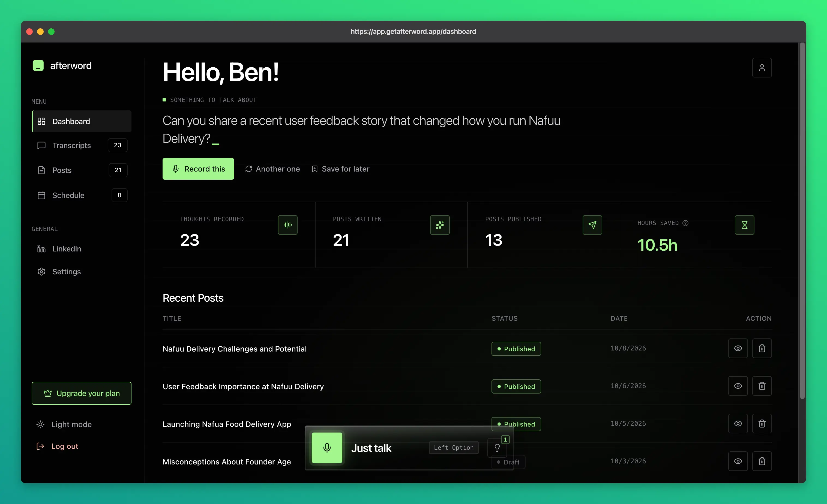
Task: View the Launching Nafua Food Delivery post
Action: tap(738, 424)
